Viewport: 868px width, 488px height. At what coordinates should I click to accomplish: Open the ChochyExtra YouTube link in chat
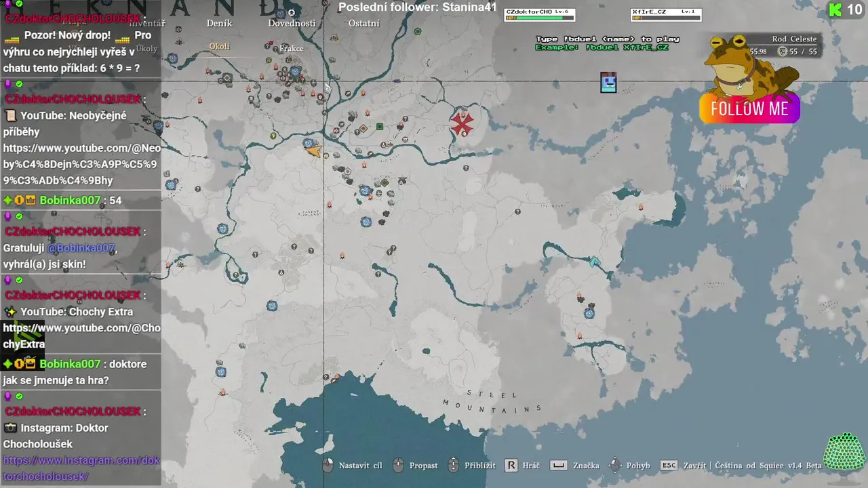(x=81, y=335)
